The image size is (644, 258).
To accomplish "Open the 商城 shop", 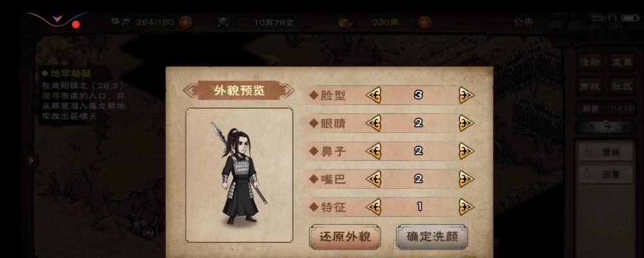I will click(590, 86).
